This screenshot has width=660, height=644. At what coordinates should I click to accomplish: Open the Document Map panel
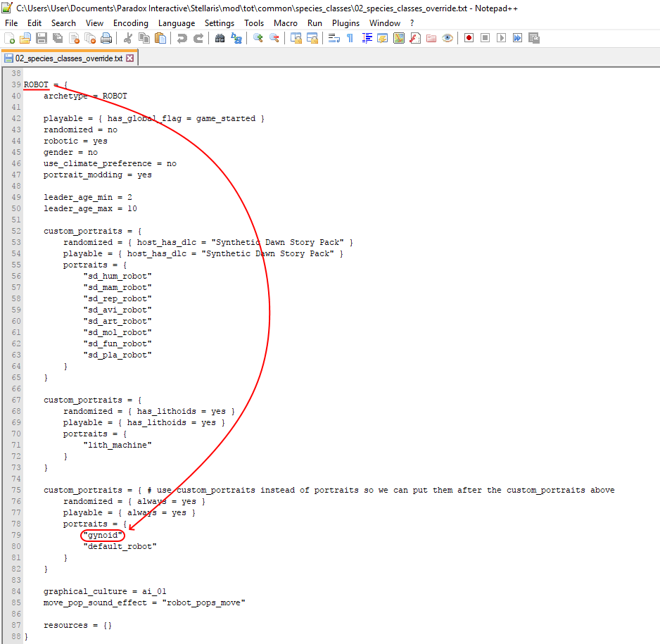pyautogui.click(x=399, y=38)
